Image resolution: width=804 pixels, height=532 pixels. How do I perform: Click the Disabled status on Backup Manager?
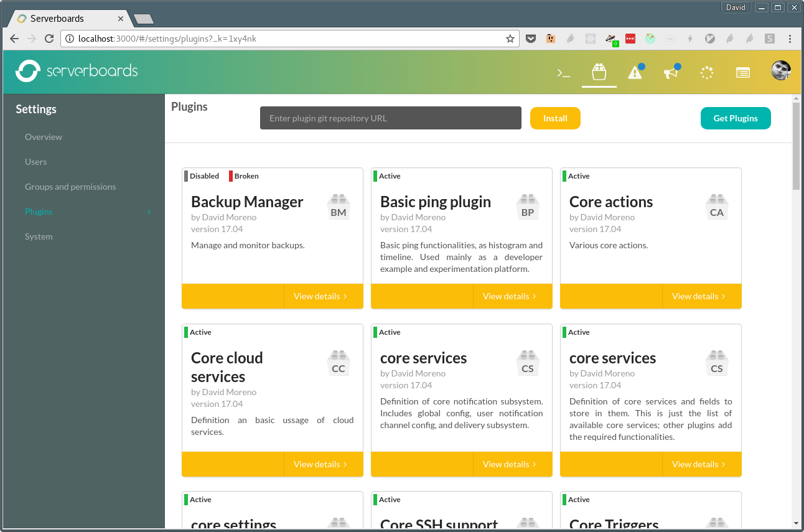[202, 176]
